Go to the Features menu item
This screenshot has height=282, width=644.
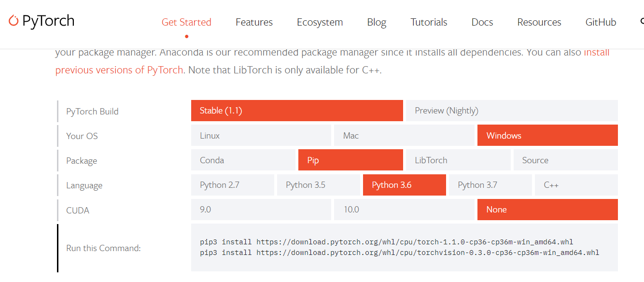coord(254,22)
